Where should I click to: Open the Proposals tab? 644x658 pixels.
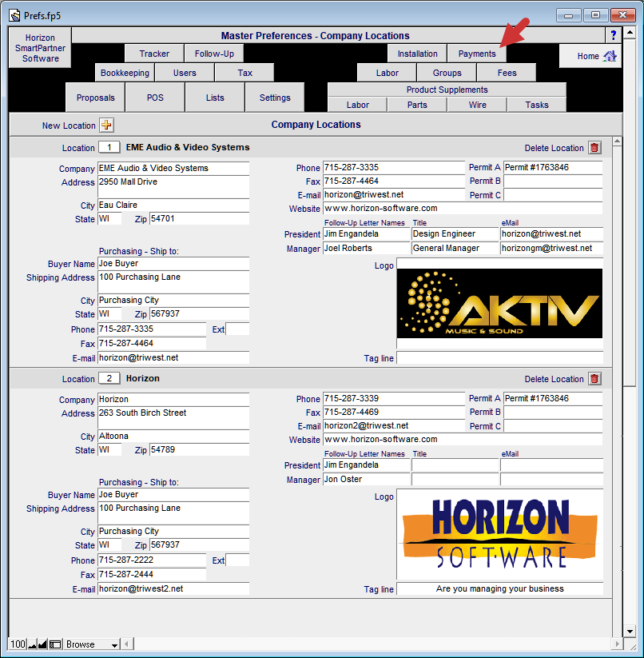95,98
